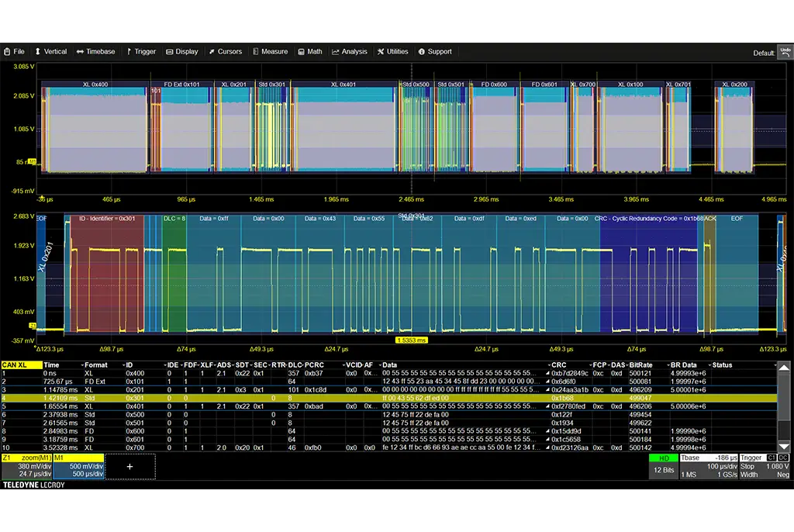Open the ID column dropdown arrow
794x532 pixels.
coord(165,365)
